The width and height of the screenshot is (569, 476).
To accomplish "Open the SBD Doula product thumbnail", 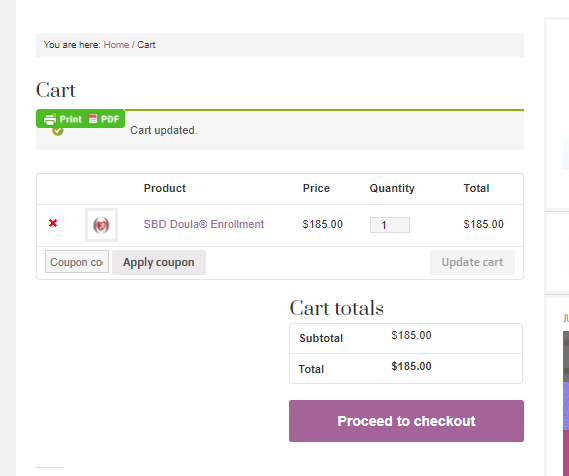I will (x=101, y=225).
